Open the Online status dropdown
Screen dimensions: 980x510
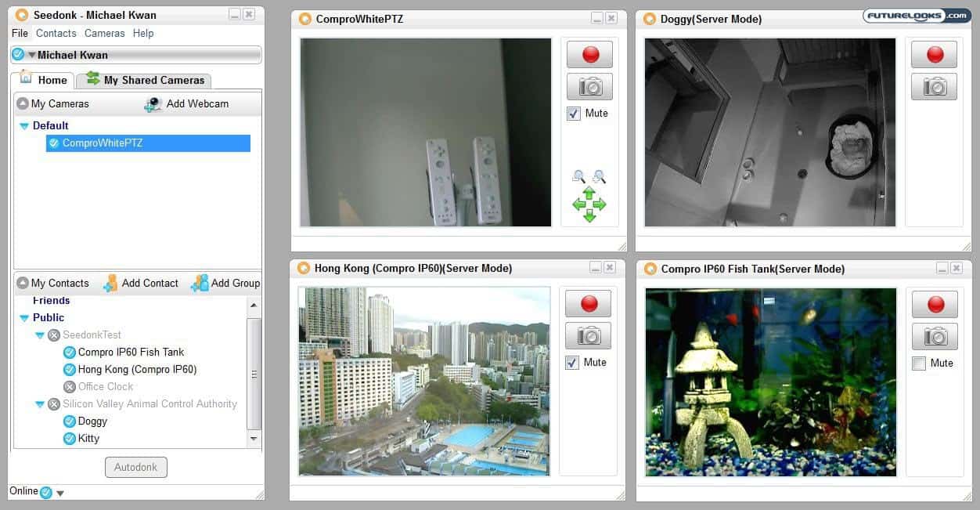pyautogui.click(x=60, y=493)
